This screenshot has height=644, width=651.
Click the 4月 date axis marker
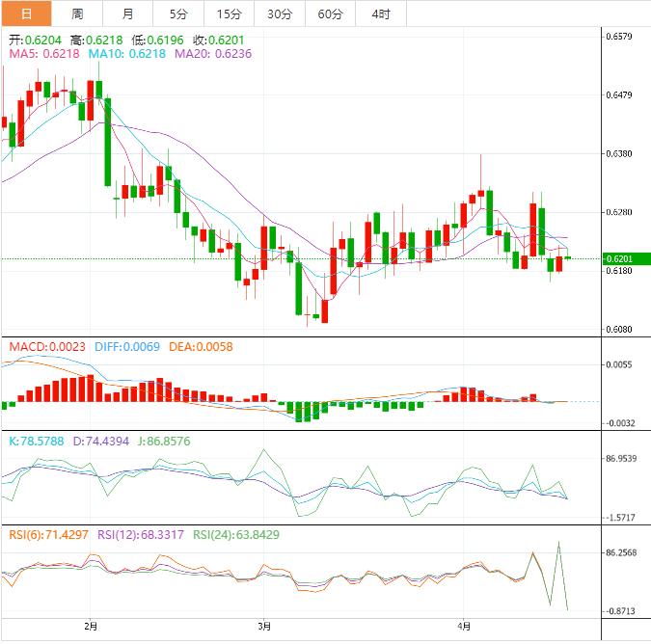(464, 626)
